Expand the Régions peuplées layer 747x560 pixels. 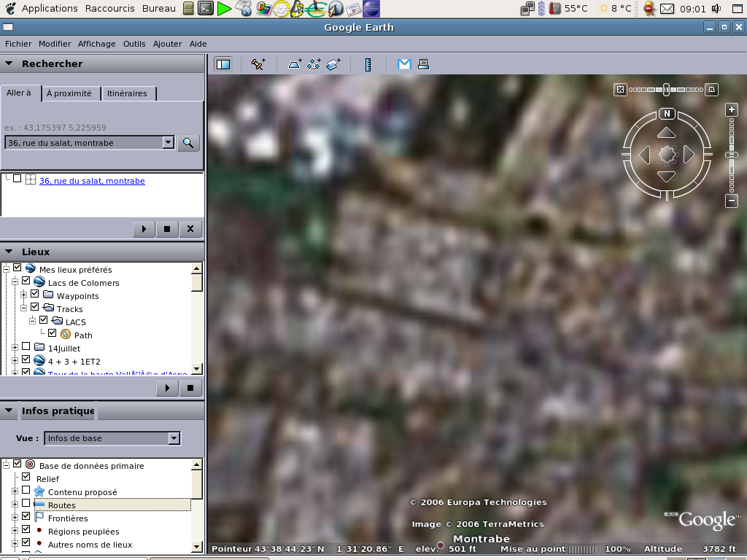pos(15,531)
